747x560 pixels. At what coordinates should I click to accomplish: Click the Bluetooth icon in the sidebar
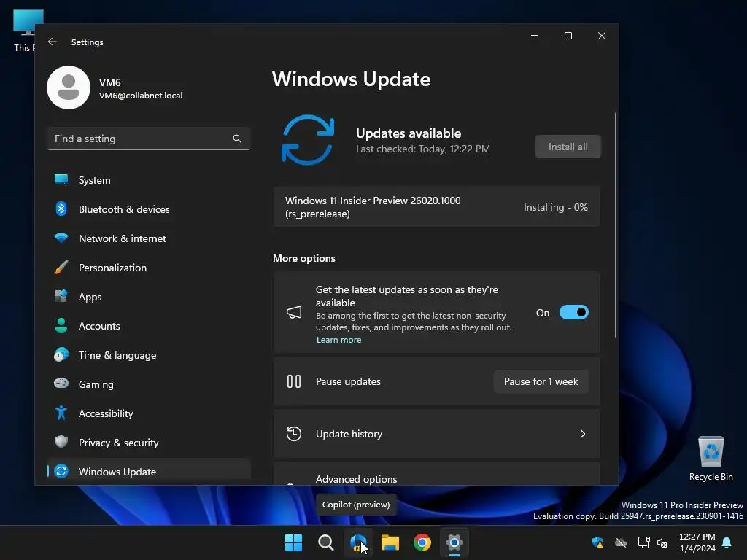click(x=61, y=209)
